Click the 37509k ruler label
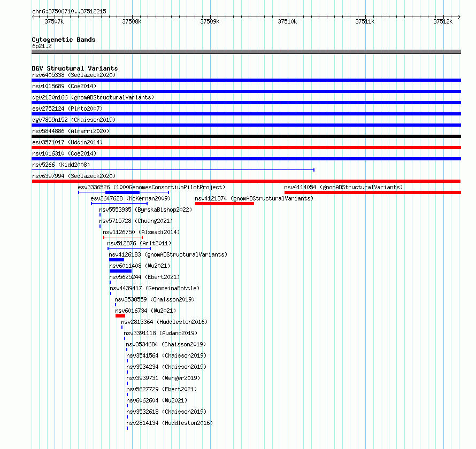476x449 pixels. pos(210,21)
